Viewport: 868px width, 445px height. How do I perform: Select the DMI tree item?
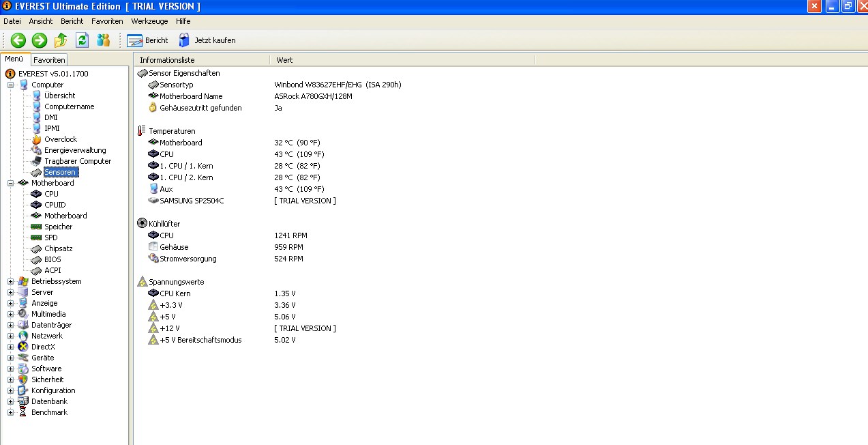coord(51,117)
